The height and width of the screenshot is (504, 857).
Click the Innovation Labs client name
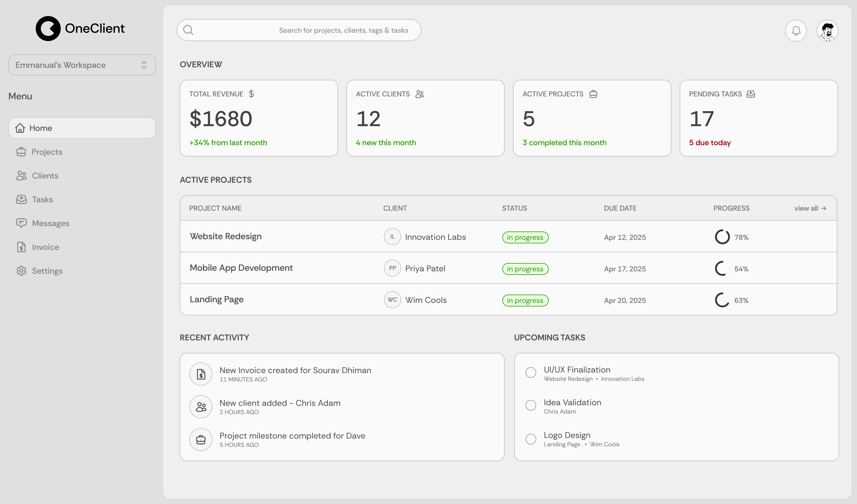[x=435, y=237]
